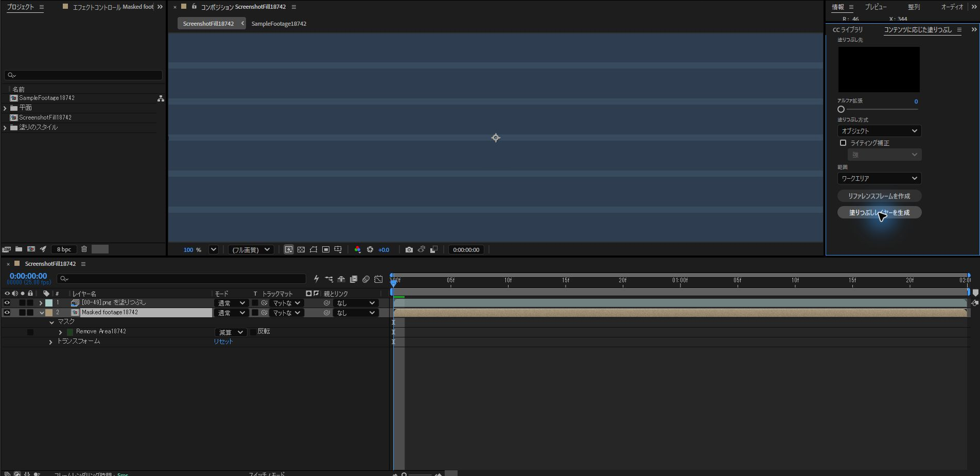Click the リセット link for transform
Image resolution: width=980 pixels, height=476 pixels.
point(223,342)
